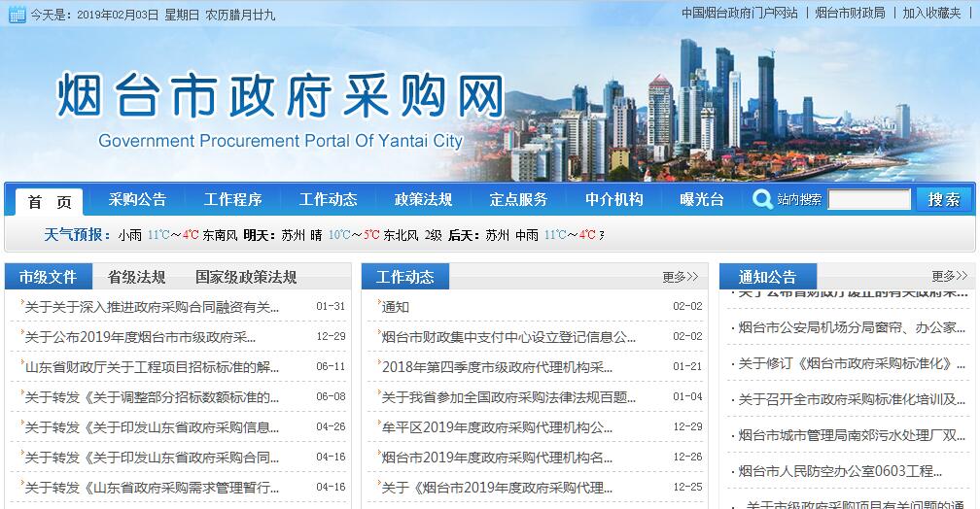Click the magnifier icon beside 站内搜索
The image size is (980, 509).
pyautogui.click(x=763, y=199)
